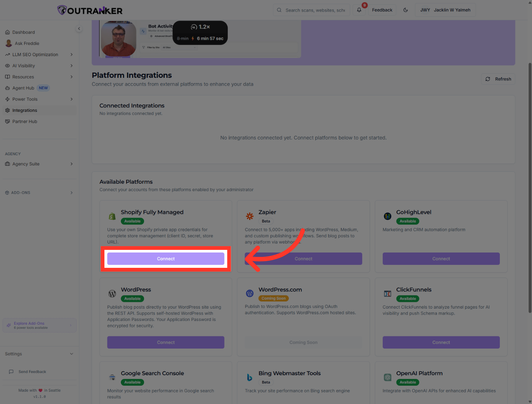Click the LLM SEO Optimization trend icon
Image resolution: width=532 pixels, height=404 pixels.
[x=7, y=55]
